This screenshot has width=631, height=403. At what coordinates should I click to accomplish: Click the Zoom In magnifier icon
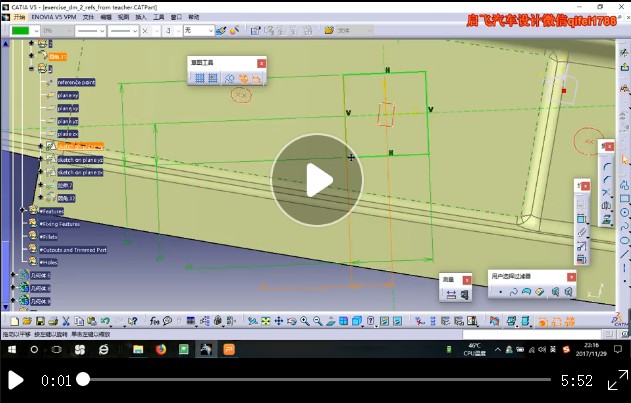pos(304,321)
